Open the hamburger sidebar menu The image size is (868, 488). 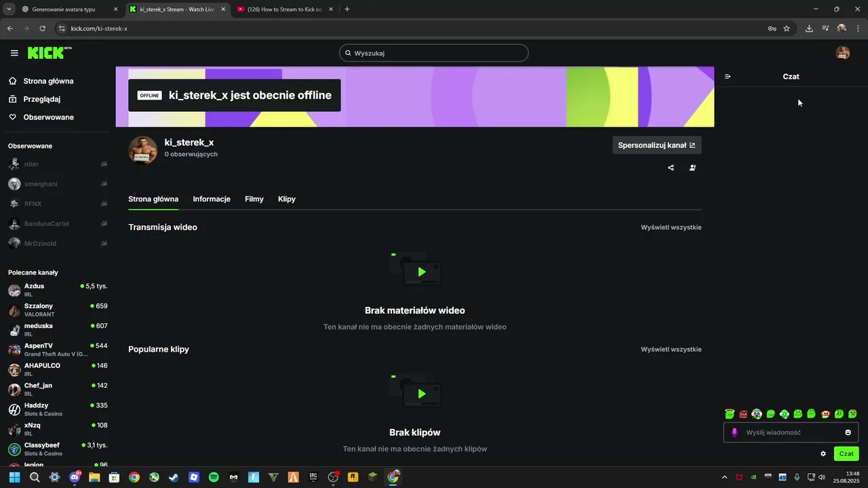[14, 53]
